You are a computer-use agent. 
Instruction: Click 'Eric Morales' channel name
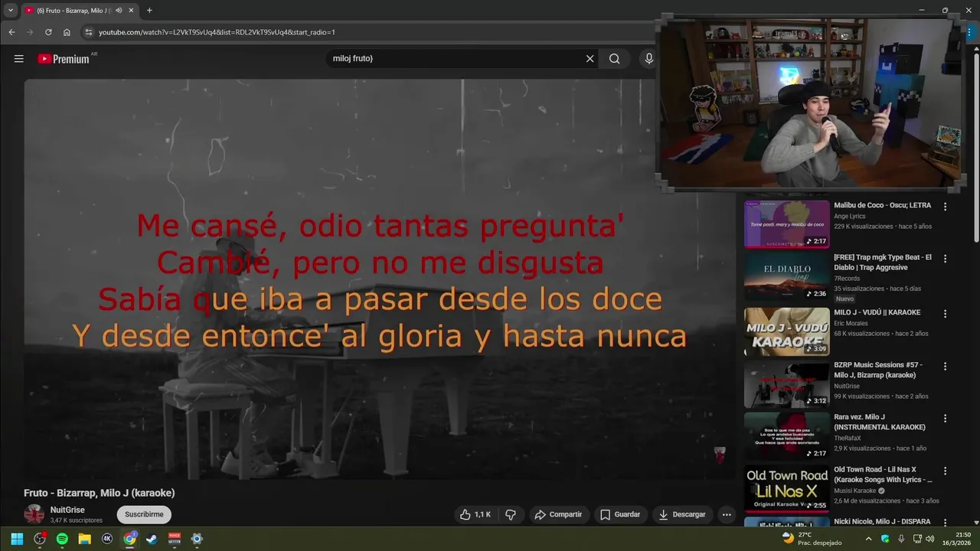851,324
